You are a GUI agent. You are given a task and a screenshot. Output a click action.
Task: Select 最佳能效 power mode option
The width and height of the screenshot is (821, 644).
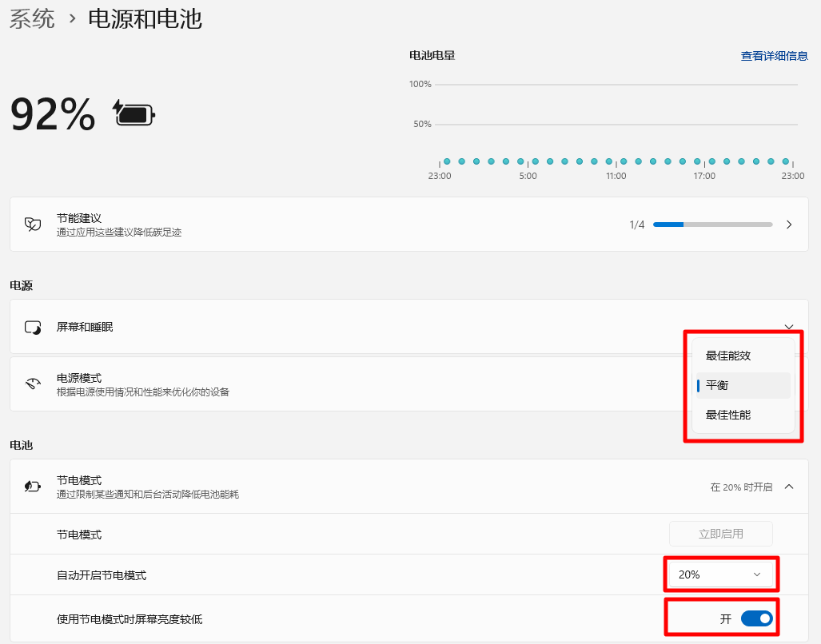coord(743,356)
